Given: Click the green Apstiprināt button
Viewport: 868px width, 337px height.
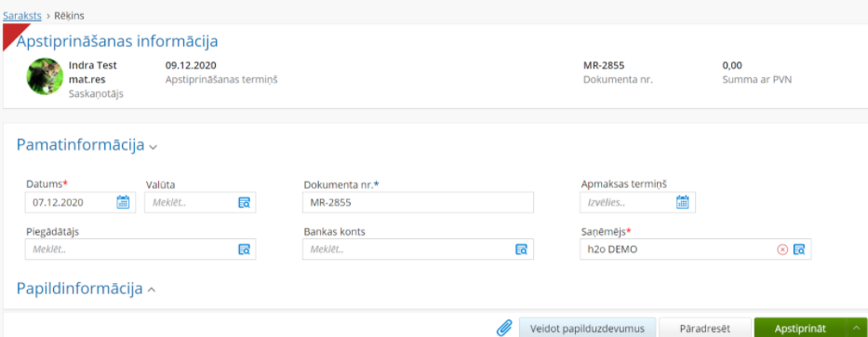Looking at the screenshot, I should click(x=800, y=328).
